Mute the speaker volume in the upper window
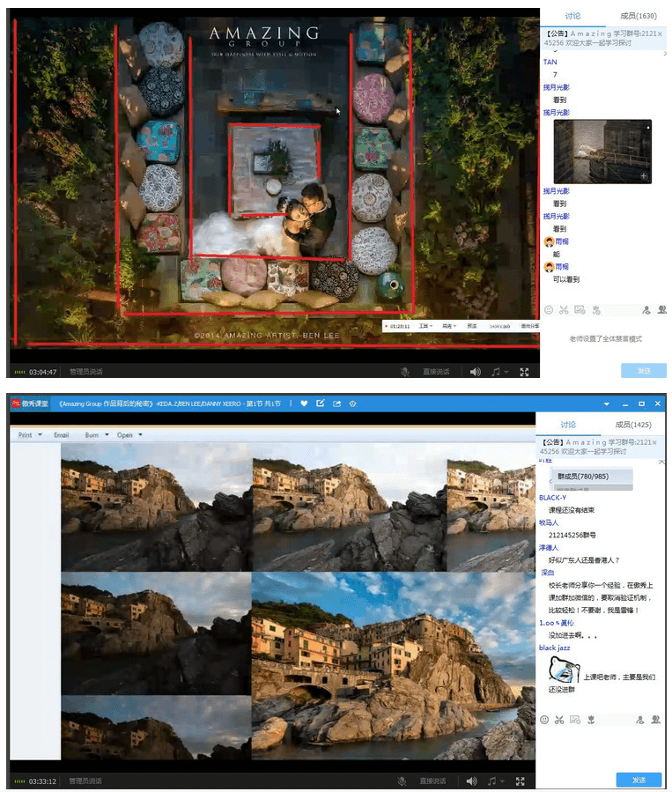672x792 pixels. tap(475, 372)
